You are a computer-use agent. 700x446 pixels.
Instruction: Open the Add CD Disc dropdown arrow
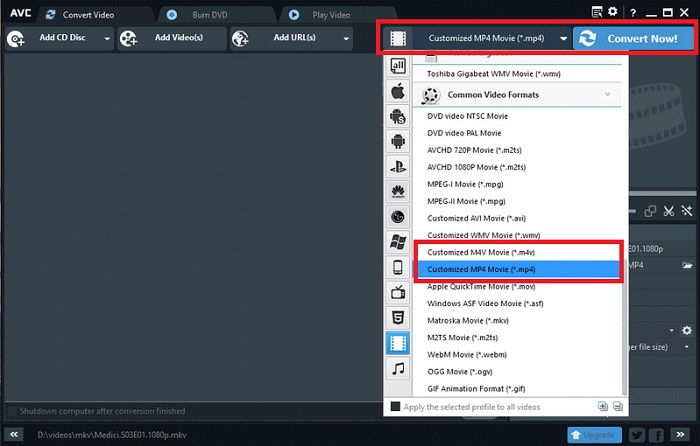[x=107, y=39]
